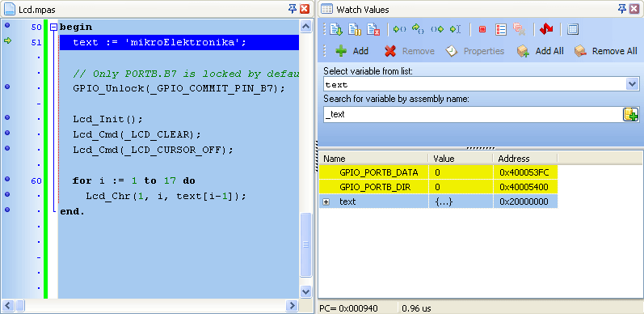Open the Select variable from list dropdown

tap(632, 84)
